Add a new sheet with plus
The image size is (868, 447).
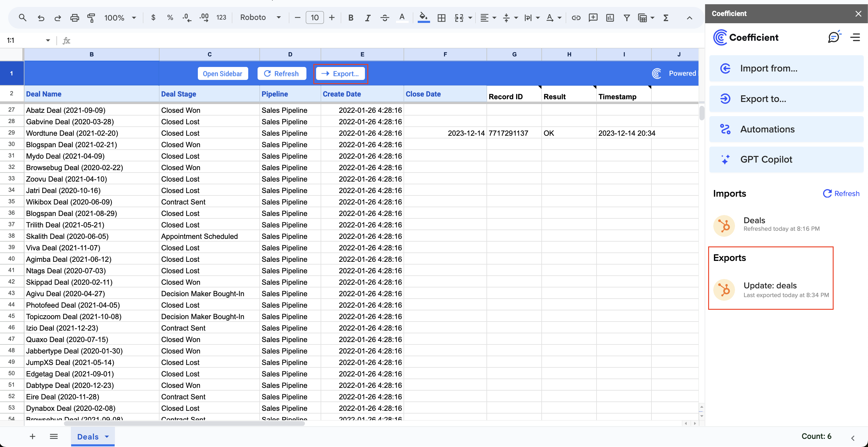pos(33,436)
